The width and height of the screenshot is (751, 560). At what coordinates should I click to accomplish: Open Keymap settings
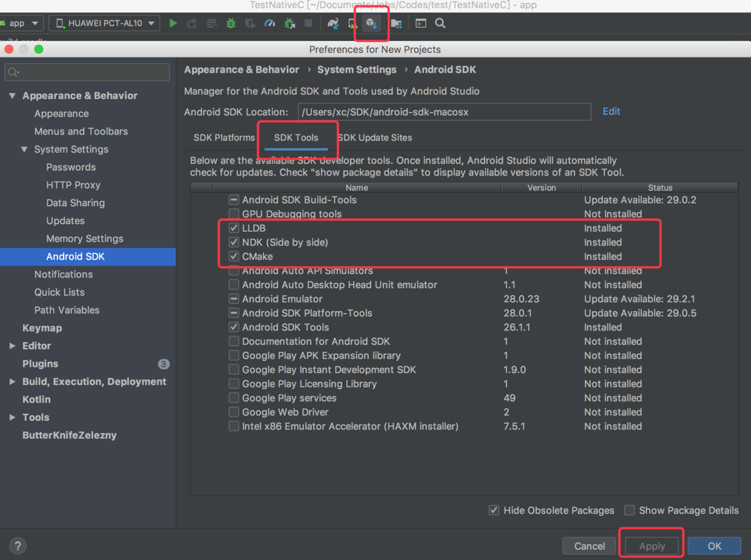42,328
